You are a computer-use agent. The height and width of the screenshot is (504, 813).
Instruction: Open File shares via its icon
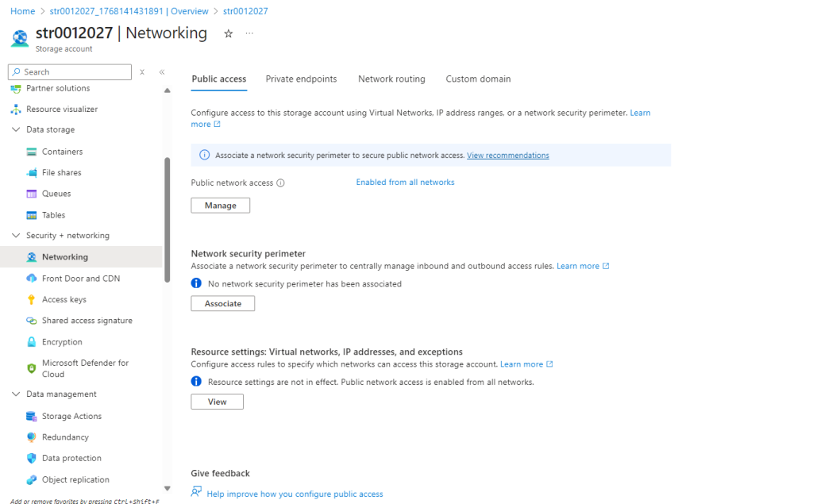(32, 173)
